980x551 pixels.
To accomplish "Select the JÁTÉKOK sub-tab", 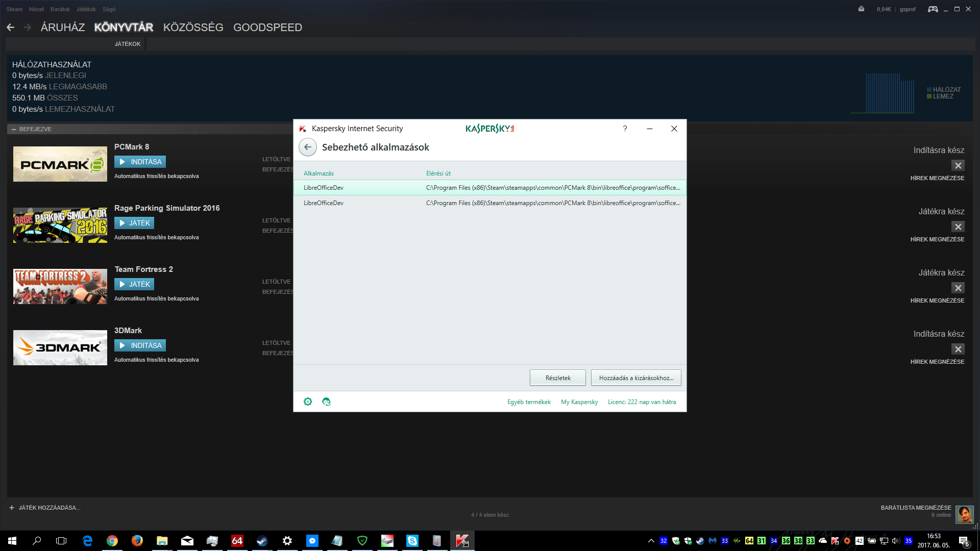I will click(128, 44).
